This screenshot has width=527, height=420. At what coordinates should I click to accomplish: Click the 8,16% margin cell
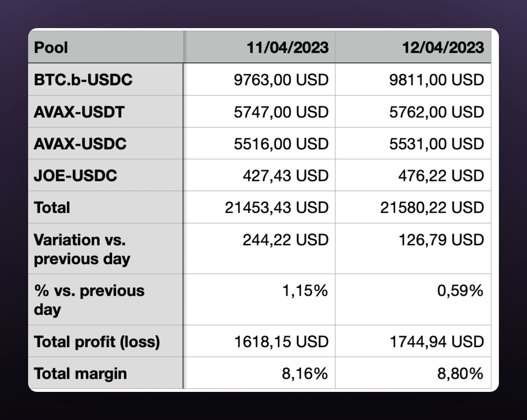[305, 373]
